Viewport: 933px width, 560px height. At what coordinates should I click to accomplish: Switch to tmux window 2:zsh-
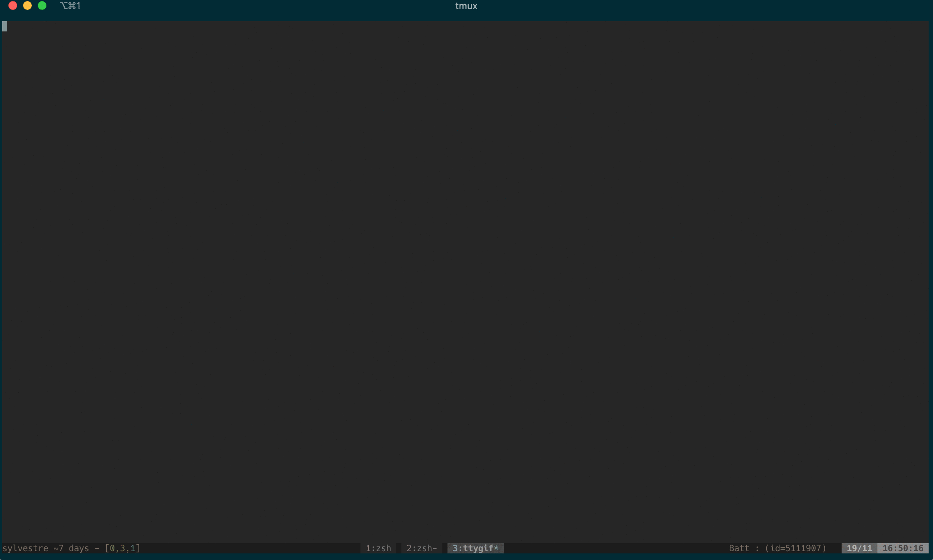422,548
